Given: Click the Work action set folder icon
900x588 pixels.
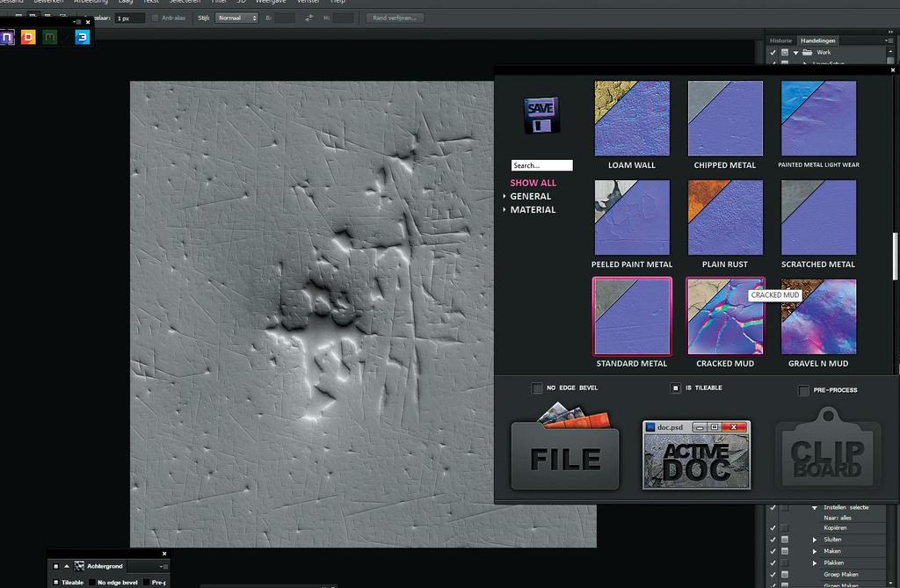Looking at the screenshot, I should (x=807, y=52).
